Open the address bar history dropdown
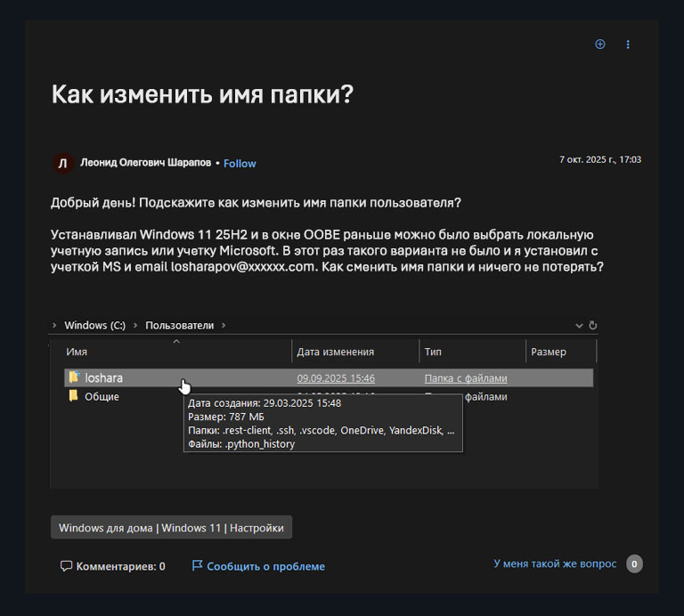 579,326
